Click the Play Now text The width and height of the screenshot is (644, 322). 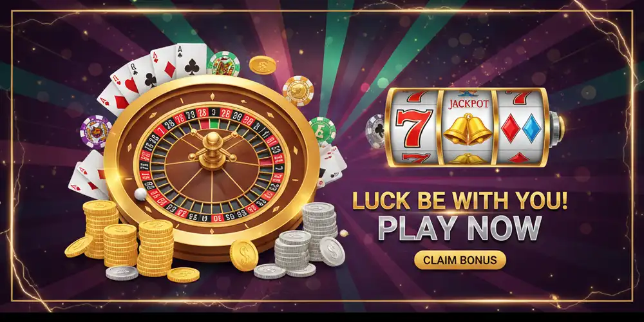[460, 229]
